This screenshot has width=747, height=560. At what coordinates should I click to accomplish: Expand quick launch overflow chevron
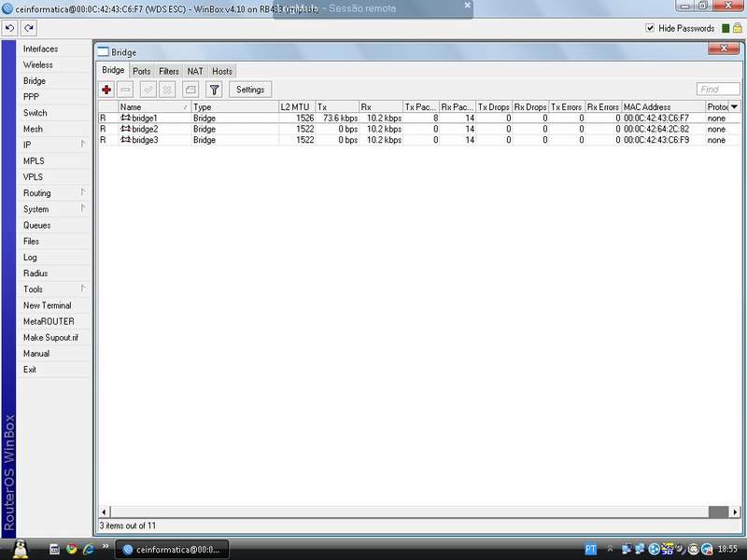coord(106,546)
